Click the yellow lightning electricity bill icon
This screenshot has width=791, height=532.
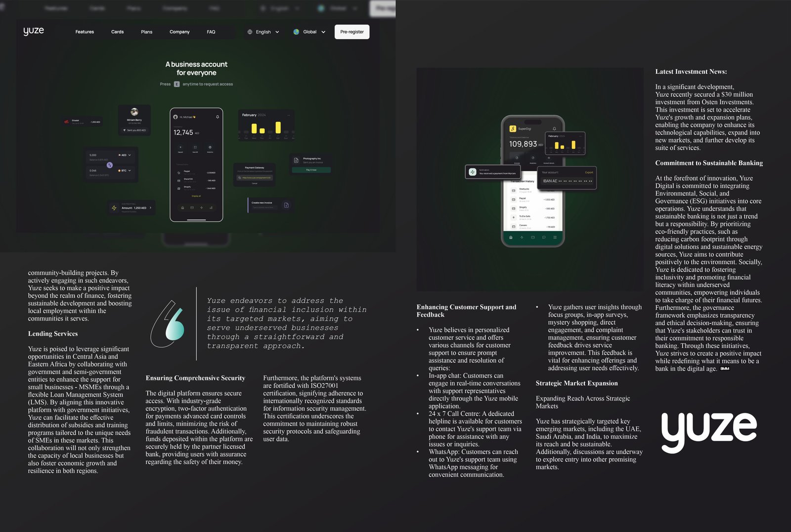(x=114, y=208)
